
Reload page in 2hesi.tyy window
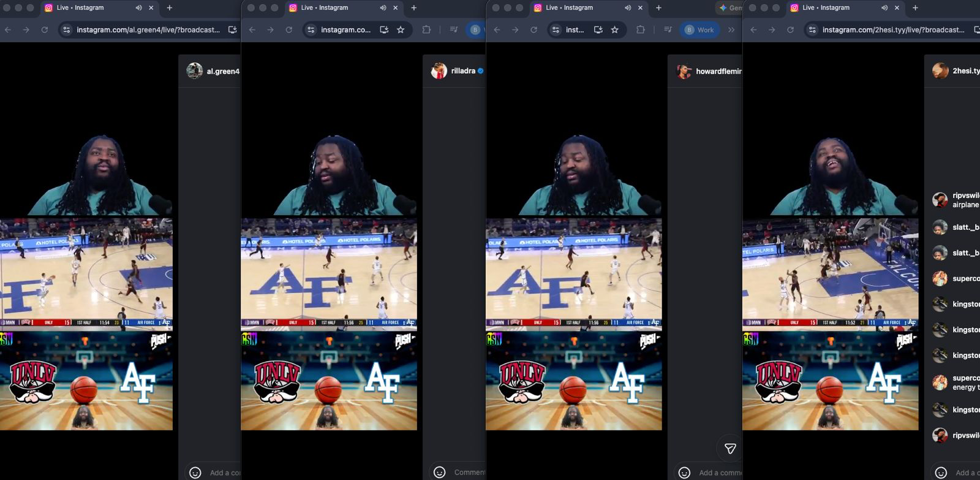tap(790, 29)
